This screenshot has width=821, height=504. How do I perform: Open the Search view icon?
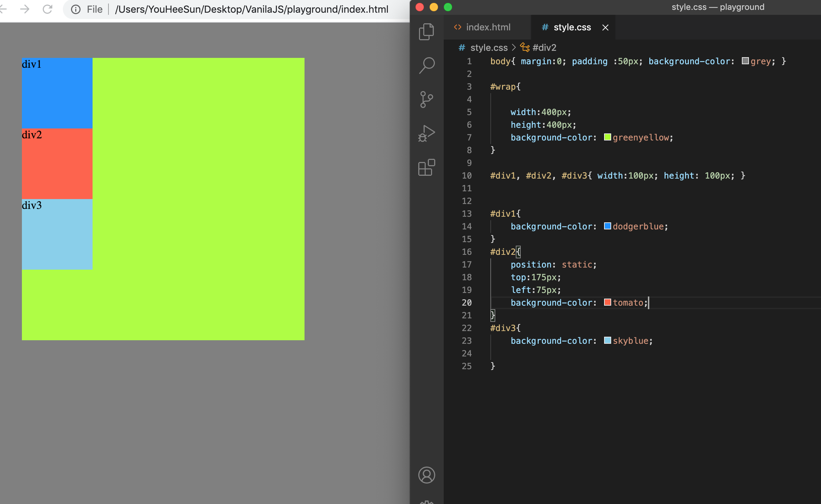pyautogui.click(x=426, y=65)
